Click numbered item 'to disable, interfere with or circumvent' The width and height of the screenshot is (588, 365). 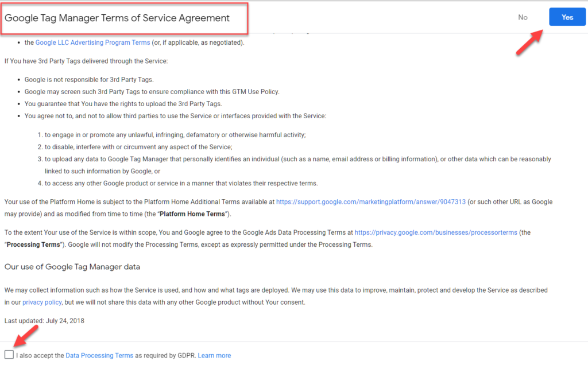click(x=138, y=147)
